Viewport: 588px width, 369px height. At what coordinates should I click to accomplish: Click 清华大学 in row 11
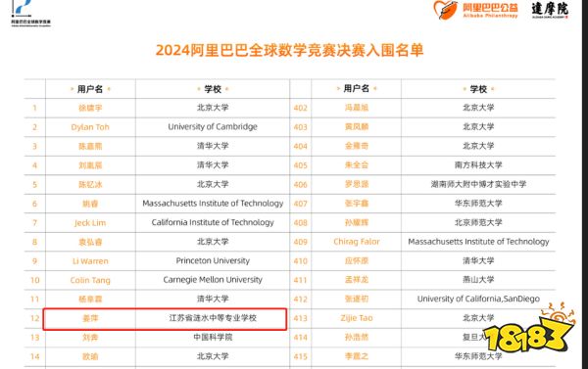(213, 299)
